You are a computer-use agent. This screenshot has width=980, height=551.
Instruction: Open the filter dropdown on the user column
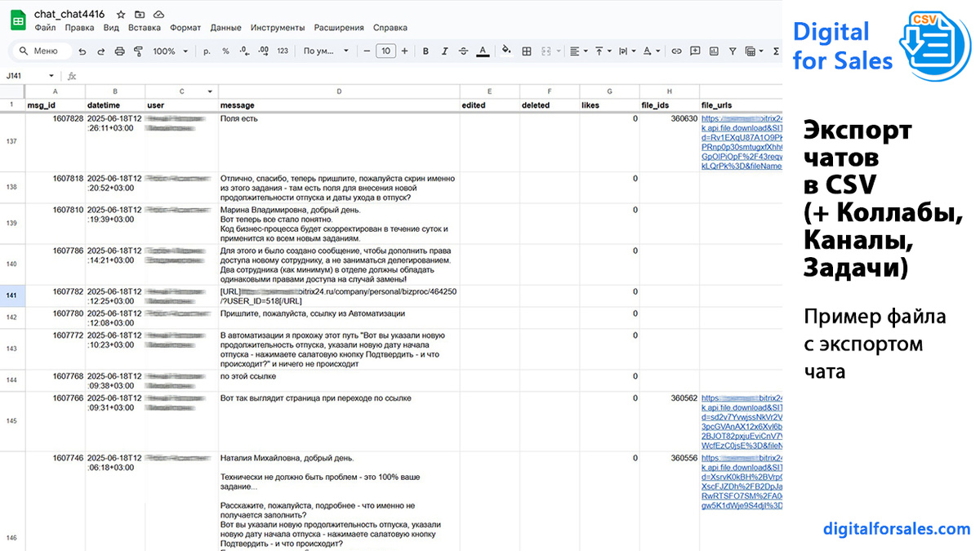209,91
